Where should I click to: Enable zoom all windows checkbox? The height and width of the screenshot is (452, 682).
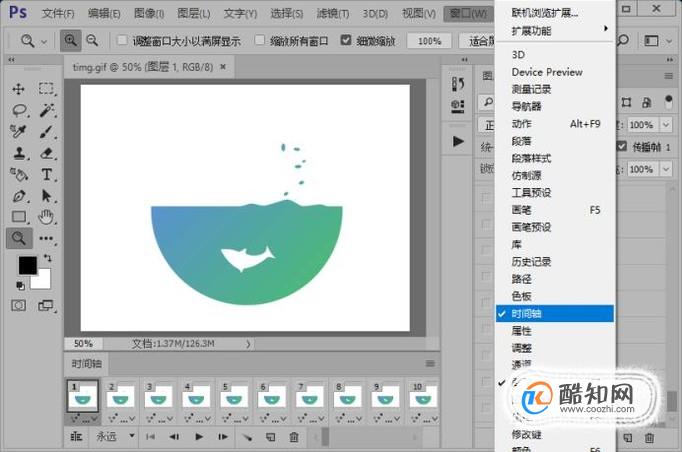(260, 40)
